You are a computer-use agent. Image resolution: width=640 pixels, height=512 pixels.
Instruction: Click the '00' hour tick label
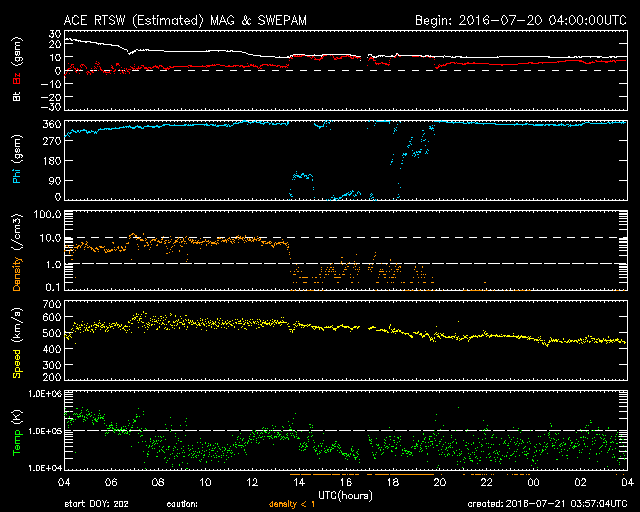(533, 482)
